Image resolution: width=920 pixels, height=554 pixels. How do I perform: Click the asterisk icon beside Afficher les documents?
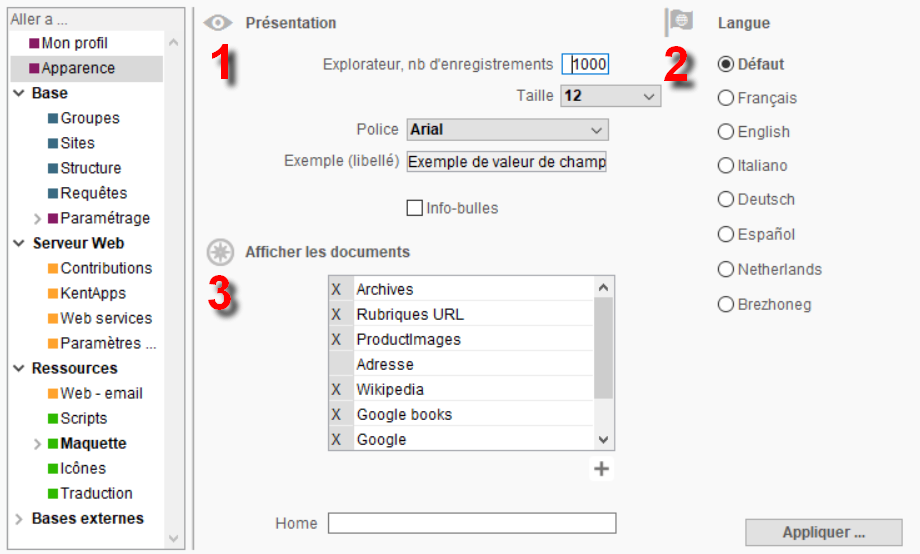[220, 252]
